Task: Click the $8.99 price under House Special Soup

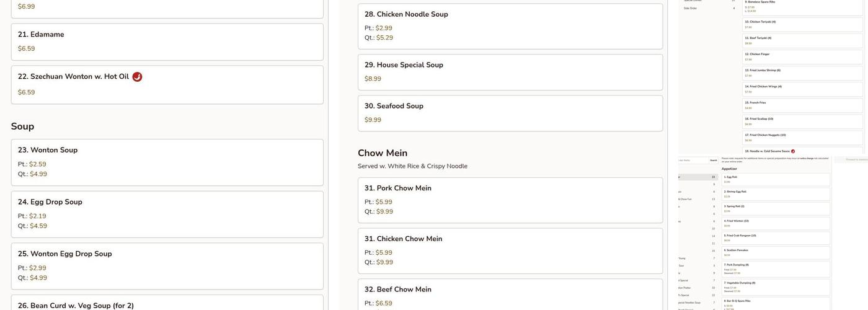Action: click(373, 79)
